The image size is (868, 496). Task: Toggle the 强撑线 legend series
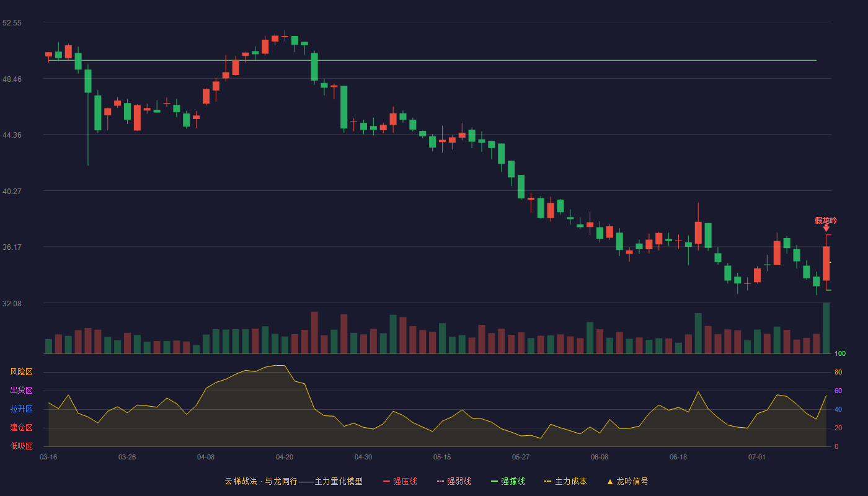point(508,482)
